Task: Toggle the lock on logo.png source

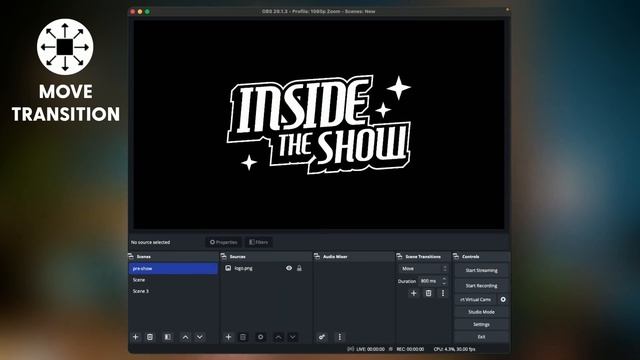Action: 300,268
